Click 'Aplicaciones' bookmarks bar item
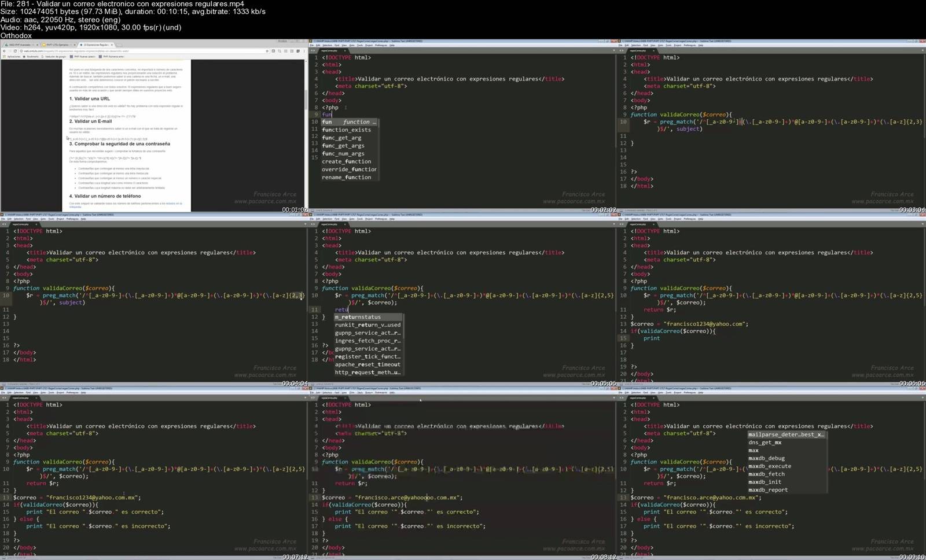Viewport: 926px width, 560px height. coord(12,57)
